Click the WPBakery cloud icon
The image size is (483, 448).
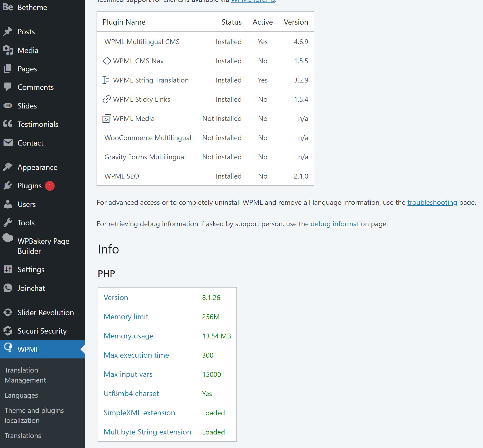point(8,238)
